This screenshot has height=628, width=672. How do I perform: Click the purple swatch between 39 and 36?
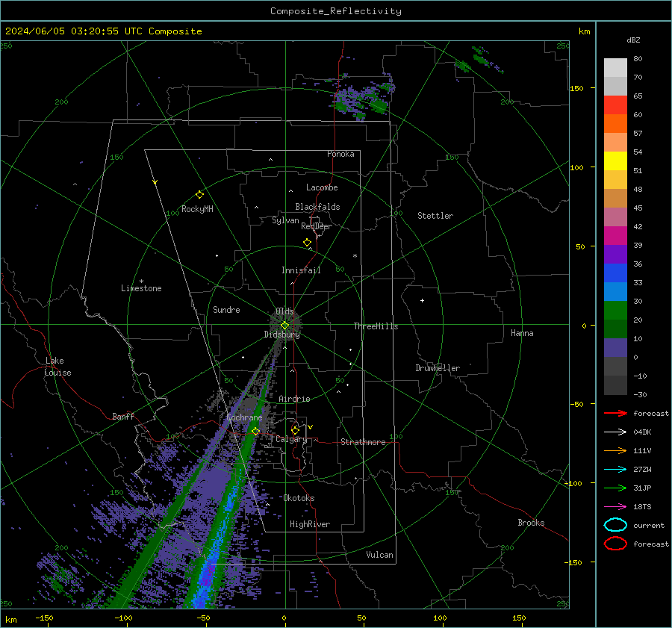(x=615, y=254)
